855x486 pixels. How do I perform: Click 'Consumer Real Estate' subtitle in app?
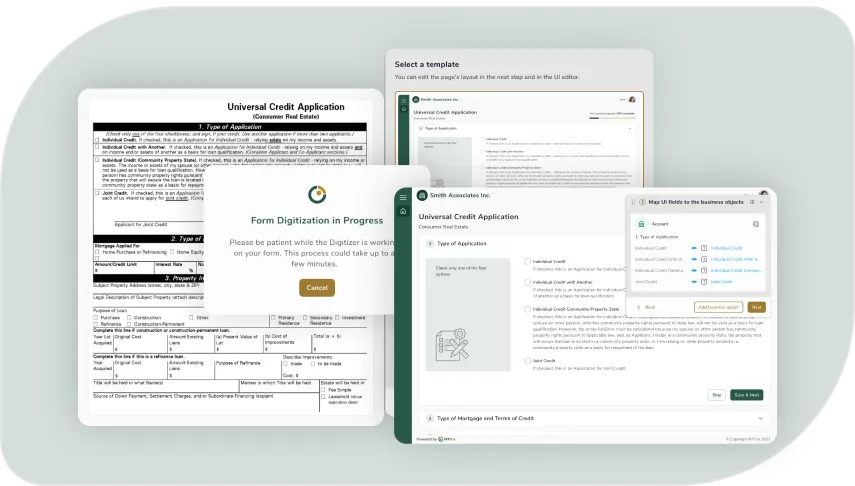[x=443, y=227]
